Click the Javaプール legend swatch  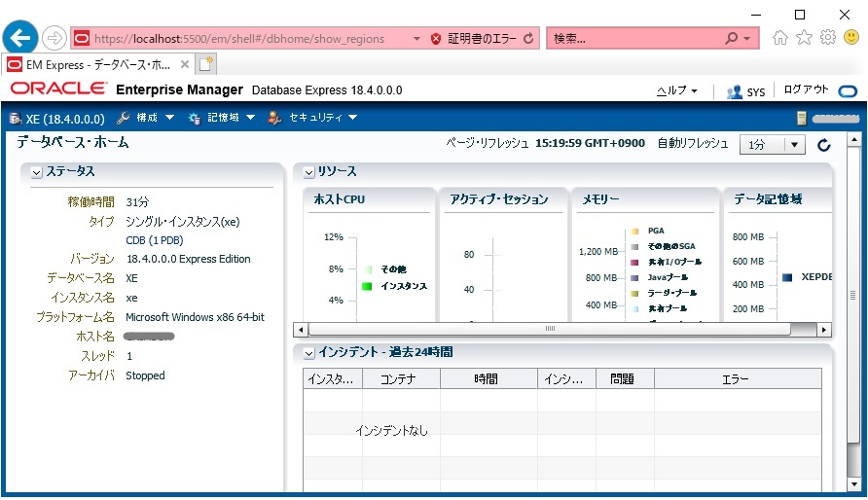(635, 277)
